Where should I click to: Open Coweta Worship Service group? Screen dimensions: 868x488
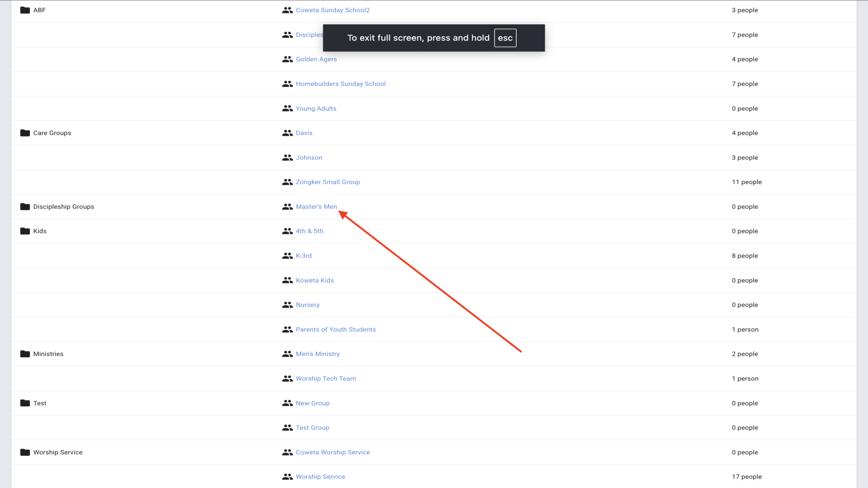tap(333, 452)
